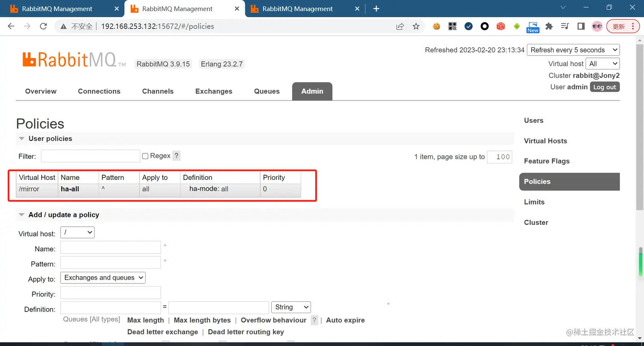Click the Log out button
Viewport: 644px width, 346px height.
pyautogui.click(x=605, y=87)
